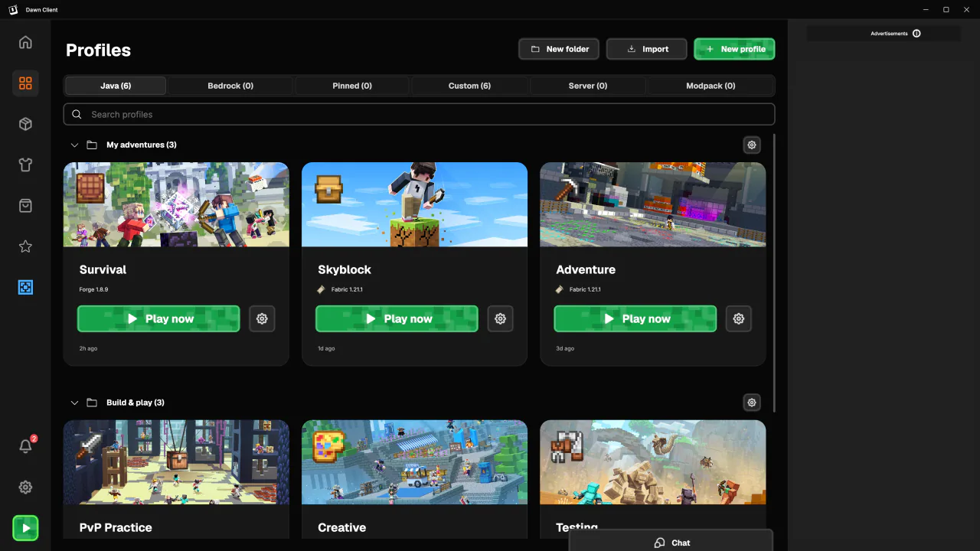Click the profiles list vertical scrollbar
This screenshot has height=551, width=980.
coord(775,272)
